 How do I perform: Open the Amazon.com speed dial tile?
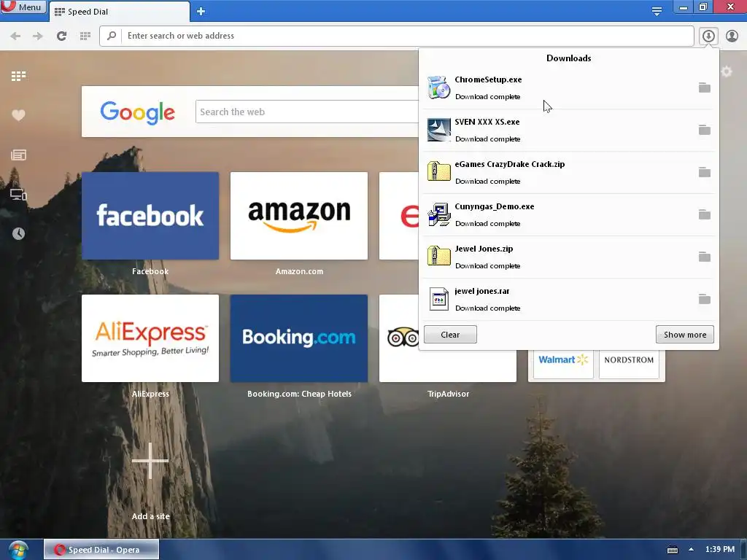(298, 216)
